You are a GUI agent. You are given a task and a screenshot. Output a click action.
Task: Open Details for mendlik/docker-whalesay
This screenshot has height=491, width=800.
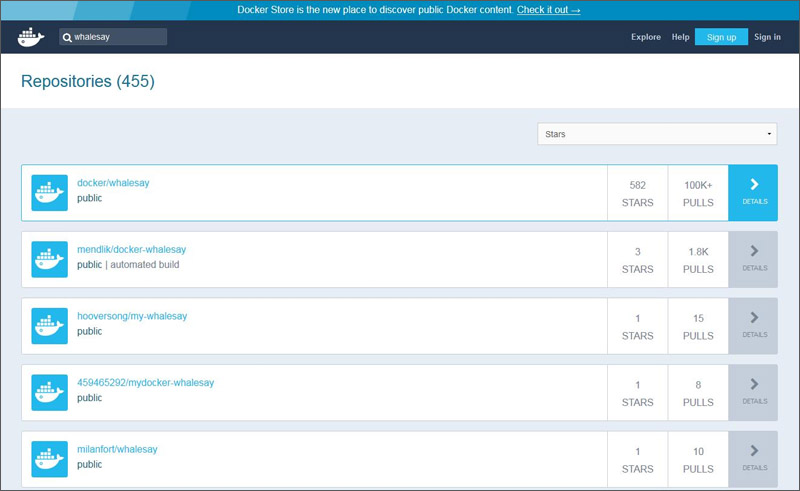click(753, 259)
